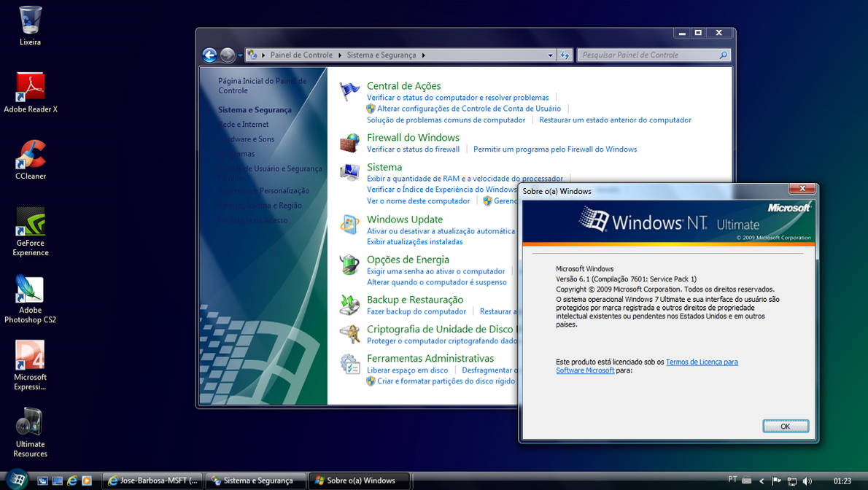Viewport: 868px width, 490px height.
Task: Open the Opções de Energia battery icon
Action: 349,265
